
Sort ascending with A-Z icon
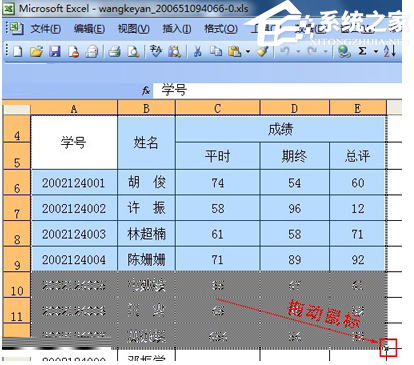[390, 51]
